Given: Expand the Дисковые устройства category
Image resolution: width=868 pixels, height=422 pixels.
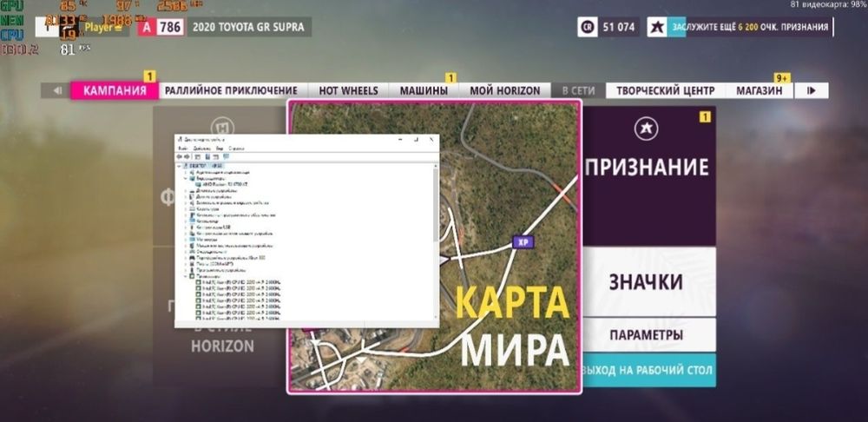Looking at the screenshot, I should (x=186, y=190).
